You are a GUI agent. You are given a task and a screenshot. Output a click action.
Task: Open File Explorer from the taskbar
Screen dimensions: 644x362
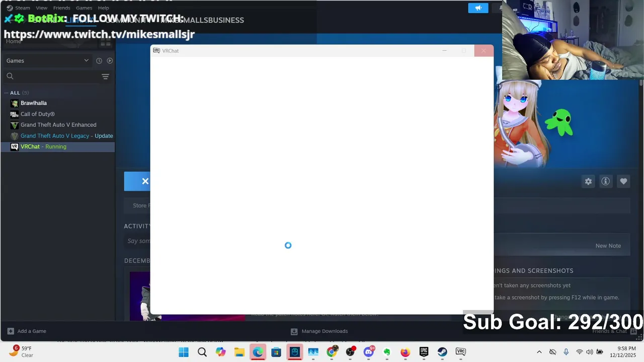239,352
